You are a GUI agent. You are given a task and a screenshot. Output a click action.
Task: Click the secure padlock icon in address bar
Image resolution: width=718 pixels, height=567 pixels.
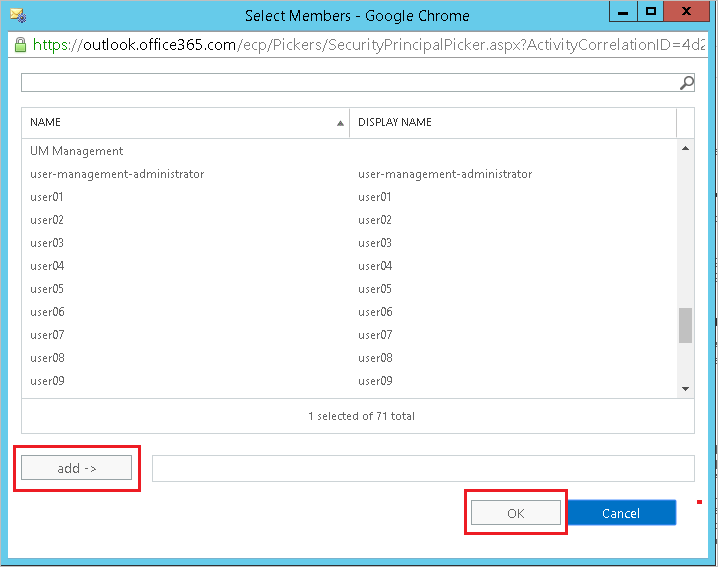point(19,45)
